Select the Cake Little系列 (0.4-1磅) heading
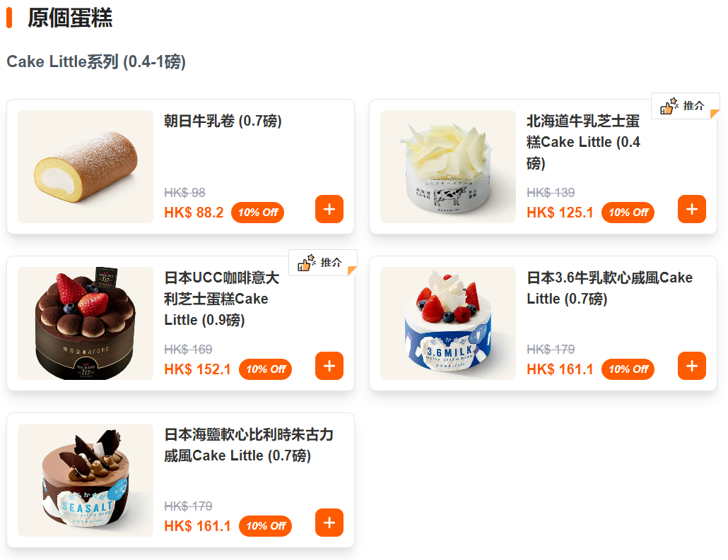The height and width of the screenshot is (560, 728). pyautogui.click(x=96, y=61)
